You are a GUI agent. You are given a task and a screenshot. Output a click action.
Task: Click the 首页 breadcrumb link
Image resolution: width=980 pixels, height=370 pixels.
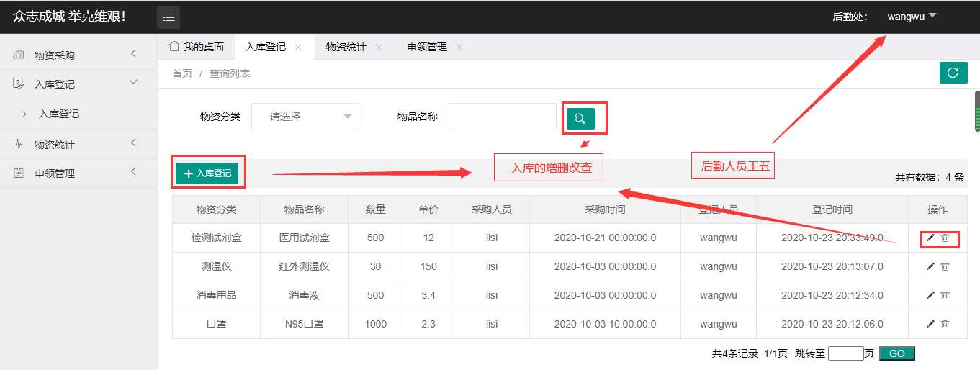[x=182, y=73]
